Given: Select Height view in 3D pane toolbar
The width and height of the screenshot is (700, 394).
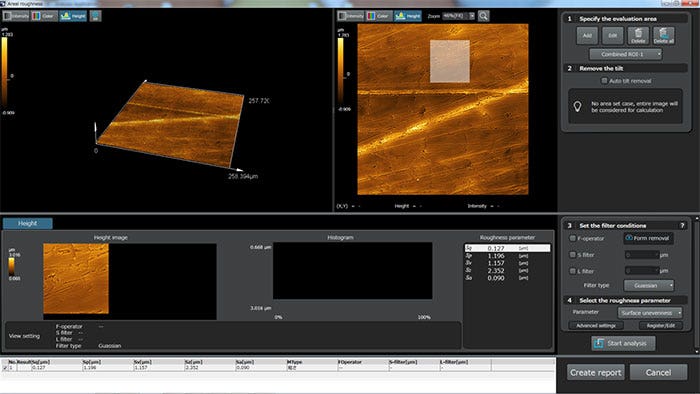Looking at the screenshot, I should pyautogui.click(x=73, y=16).
